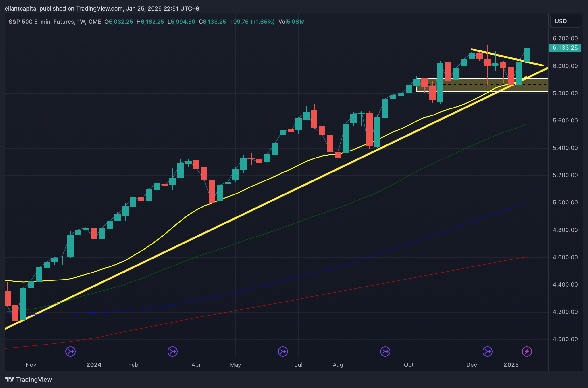
Task: Click the contract roll icon just before Jul
Action: point(283,351)
